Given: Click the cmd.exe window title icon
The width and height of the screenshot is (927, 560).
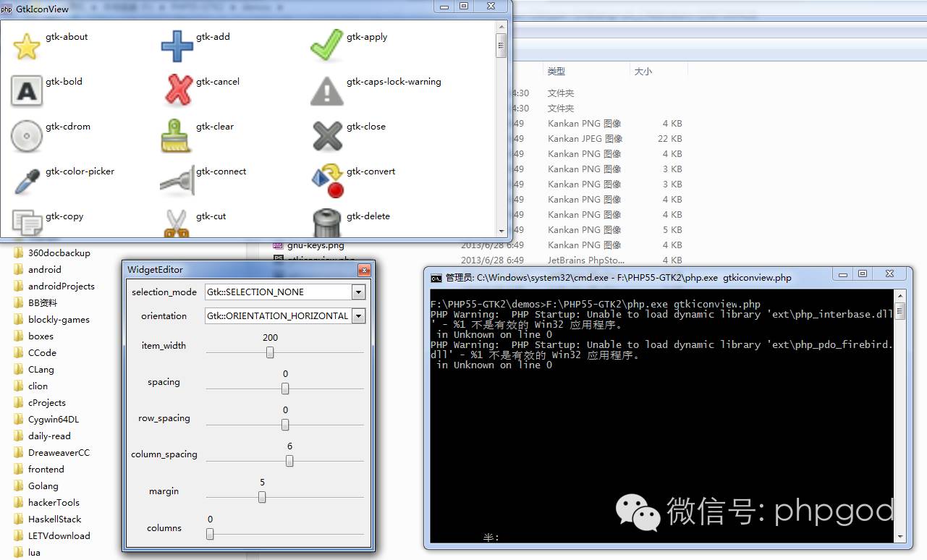Looking at the screenshot, I should (x=436, y=277).
